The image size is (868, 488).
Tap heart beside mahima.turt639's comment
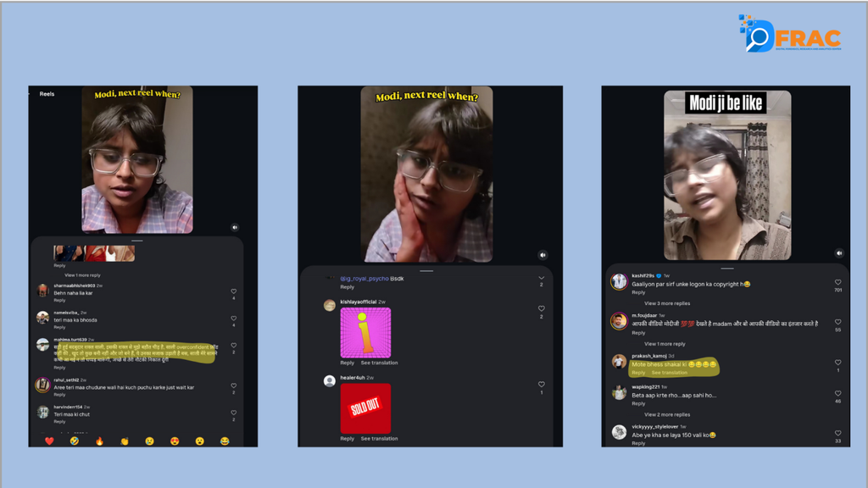(234, 346)
